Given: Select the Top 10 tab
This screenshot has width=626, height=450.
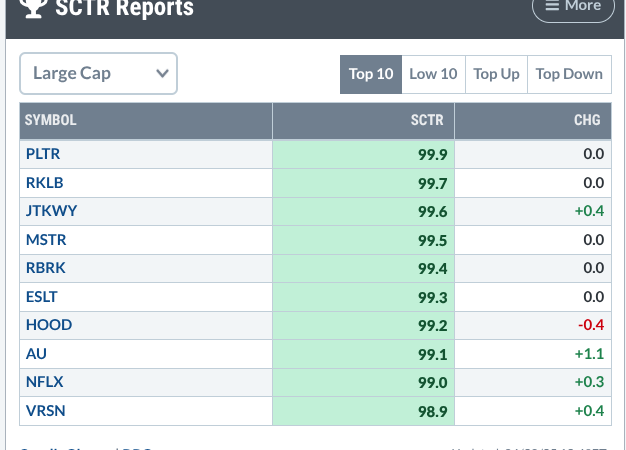Looking at the screenshot, I should click(371, 74).
